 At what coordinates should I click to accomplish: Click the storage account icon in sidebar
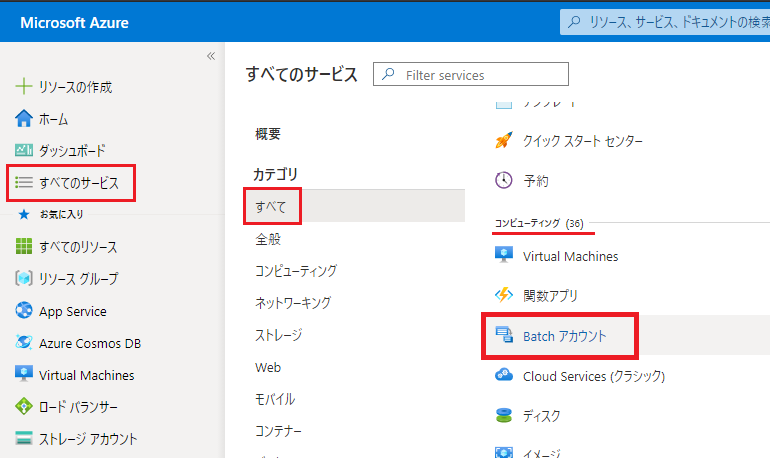point(24,438)
